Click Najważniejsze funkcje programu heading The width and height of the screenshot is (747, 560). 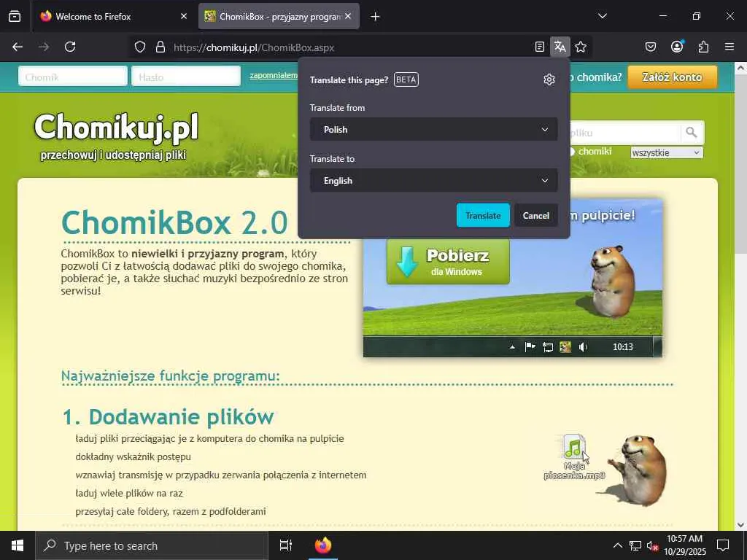tap(170, 376)
